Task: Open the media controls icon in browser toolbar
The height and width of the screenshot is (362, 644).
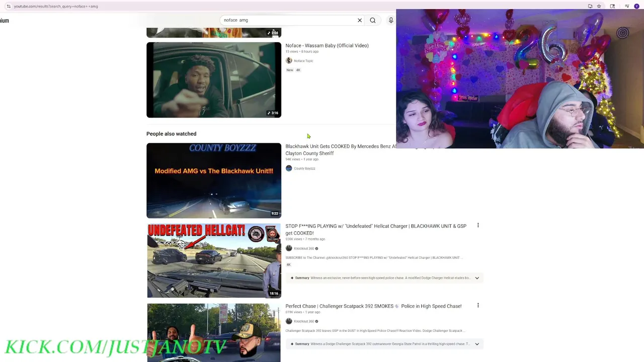Action: (x=627, y=6)
